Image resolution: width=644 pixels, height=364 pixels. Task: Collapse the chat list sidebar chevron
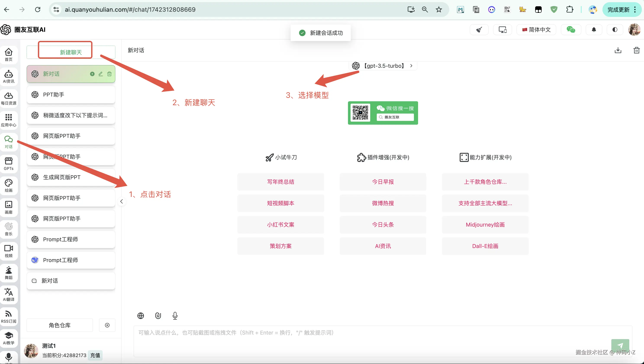(121, 201)
